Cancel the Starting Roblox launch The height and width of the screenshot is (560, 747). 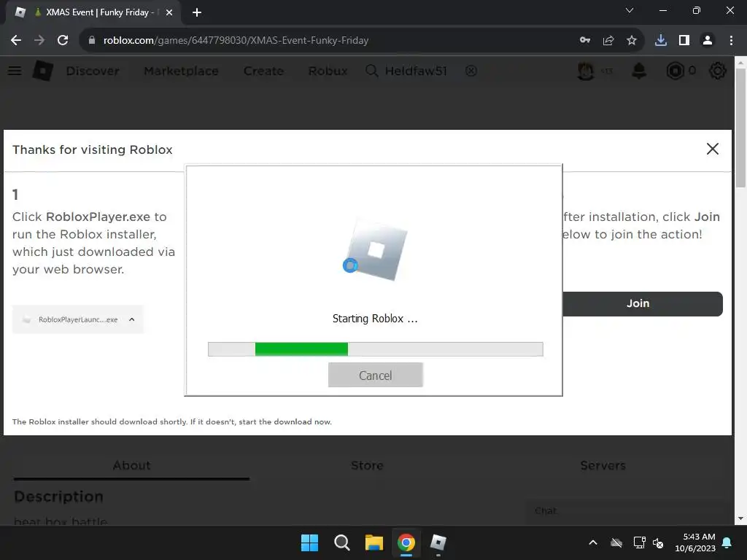[376, 376]
